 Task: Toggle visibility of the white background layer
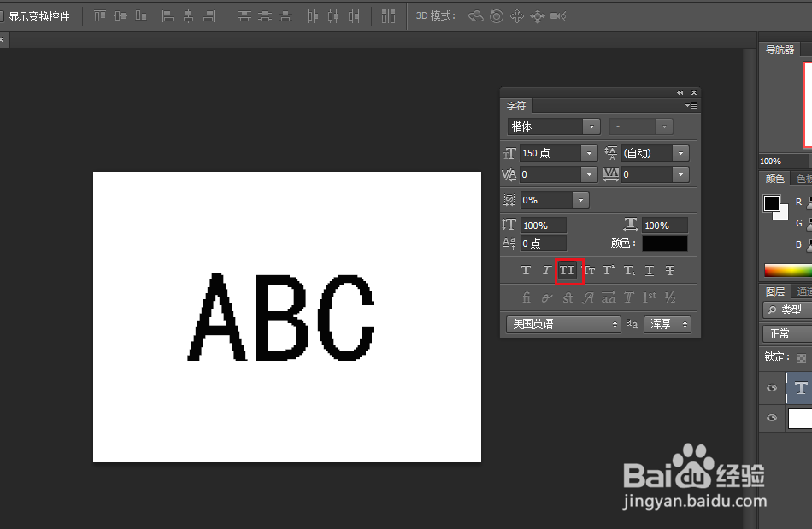point(772,418)
